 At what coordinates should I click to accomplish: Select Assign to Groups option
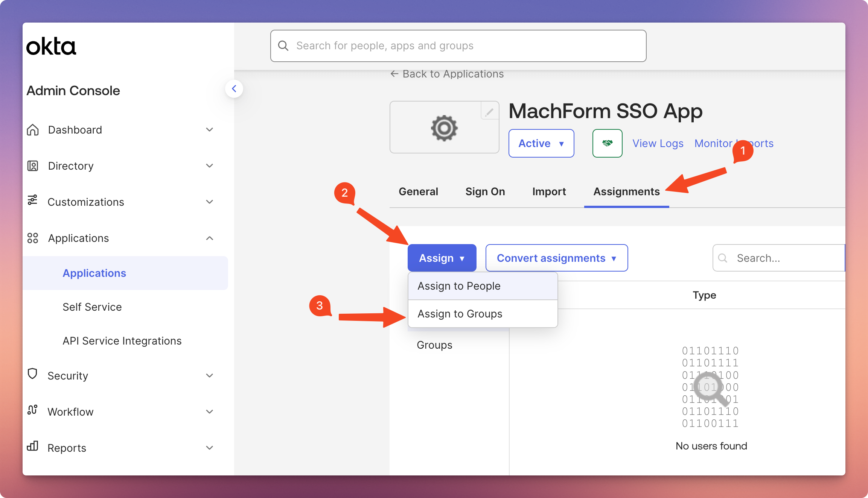point(460,314)
